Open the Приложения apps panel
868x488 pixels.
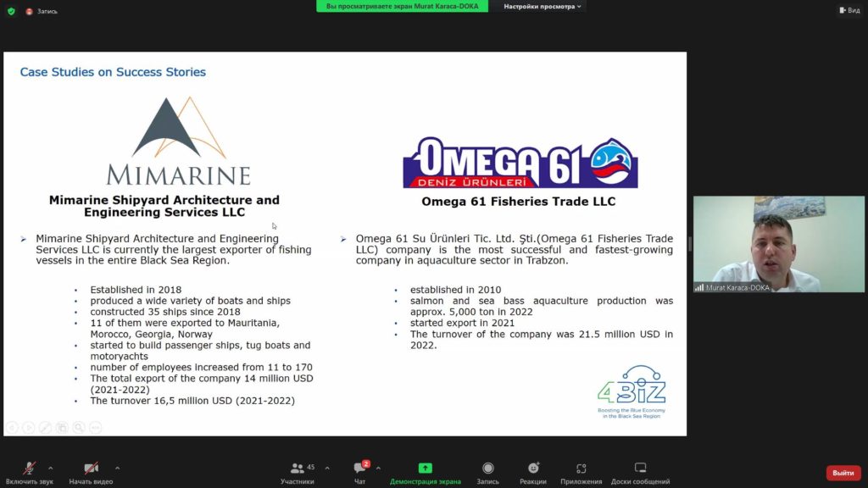pyautogui.click(x=581, y=471)
